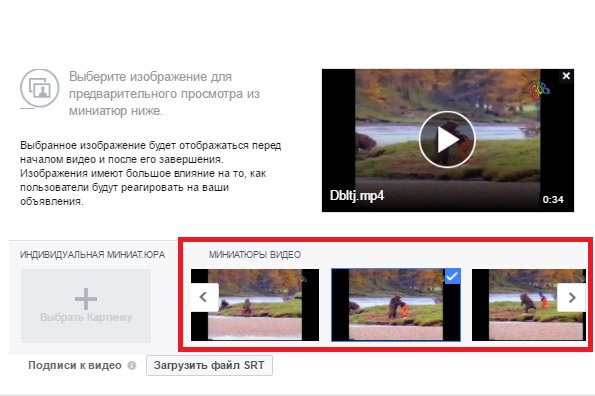Image resolution: width=595 pixels, height=396 pixels.
Task: Click the Выбрать Картинку text
Action: tap(86, 317)
